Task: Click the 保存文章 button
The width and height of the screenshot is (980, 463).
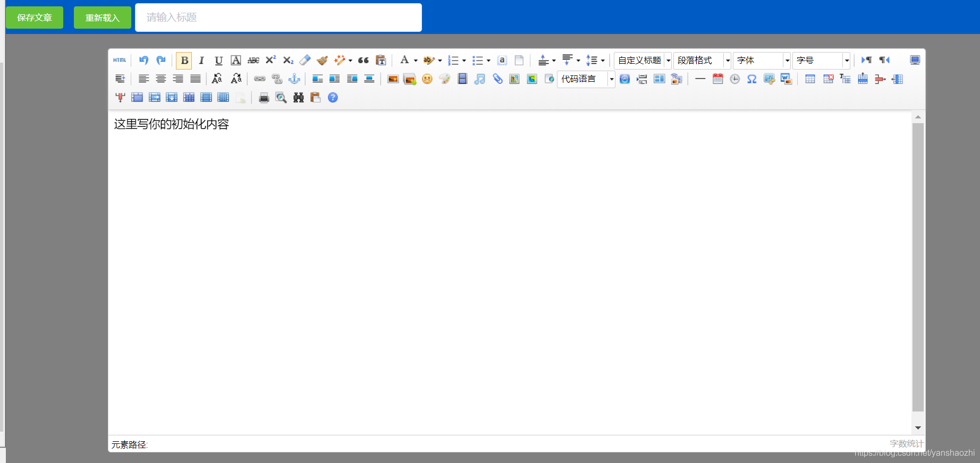Action: tap(35, 18)
